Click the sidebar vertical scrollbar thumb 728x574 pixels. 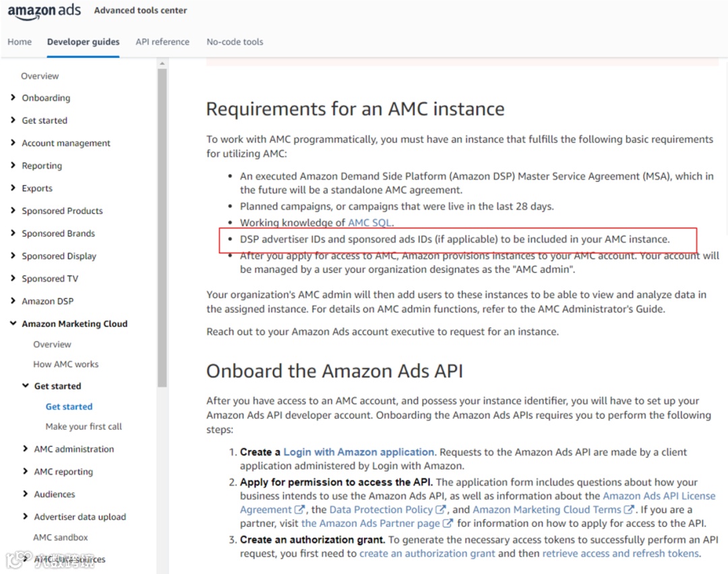click(x=162, y=227)
